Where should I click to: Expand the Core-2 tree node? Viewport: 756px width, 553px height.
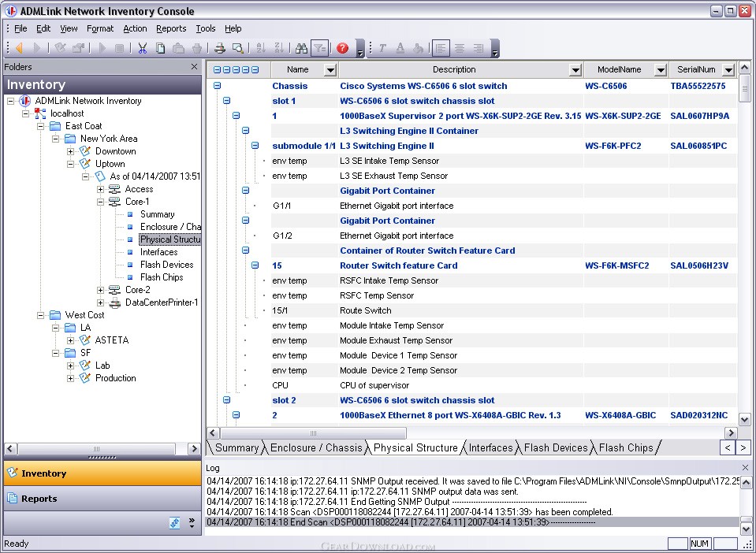100,290
